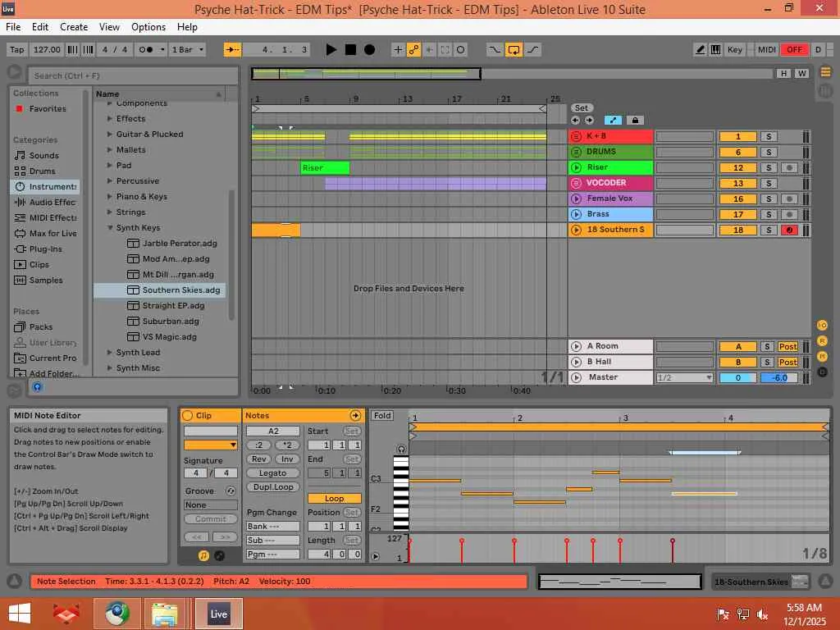Adjust the Master volume -6.0 field
Screen dimensions: 840x630
779,377
